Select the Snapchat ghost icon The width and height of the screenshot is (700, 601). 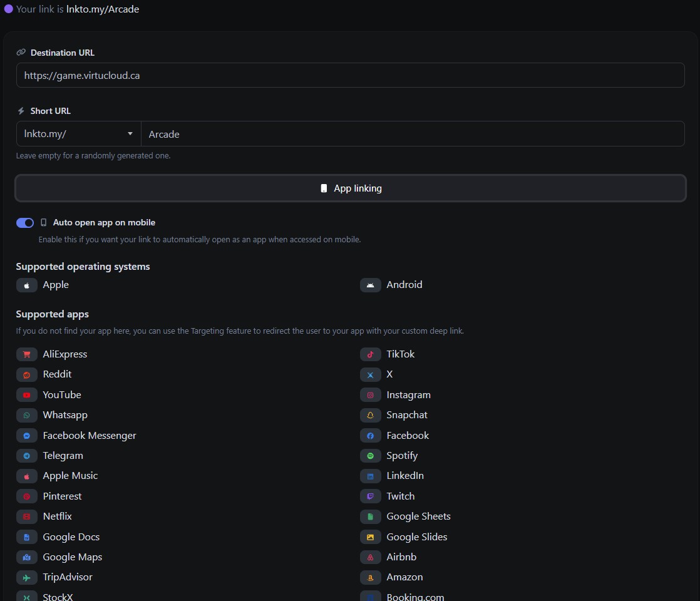point(370,415)
